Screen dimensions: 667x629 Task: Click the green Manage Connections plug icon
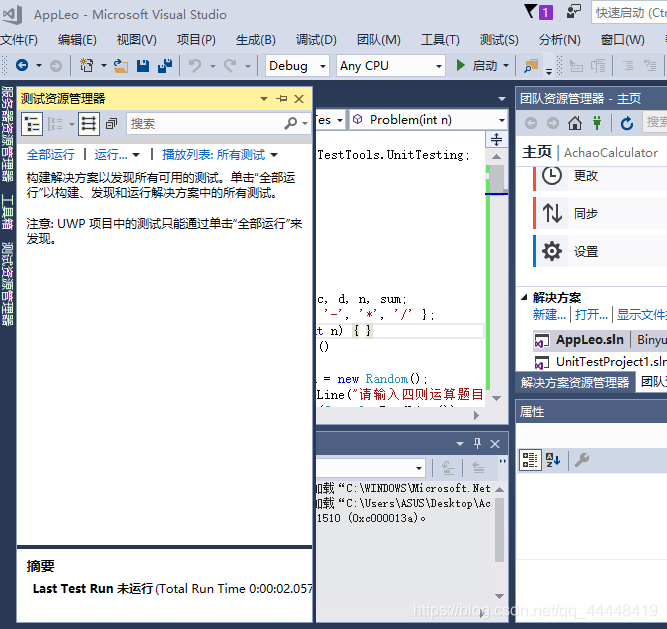(597, 123)
